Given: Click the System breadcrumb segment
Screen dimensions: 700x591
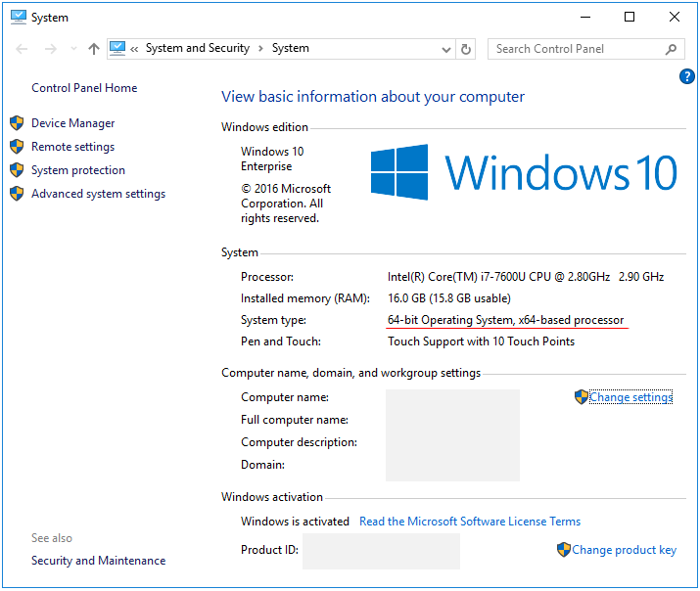Looking at the screenshot, I should (x=290, y=48).
